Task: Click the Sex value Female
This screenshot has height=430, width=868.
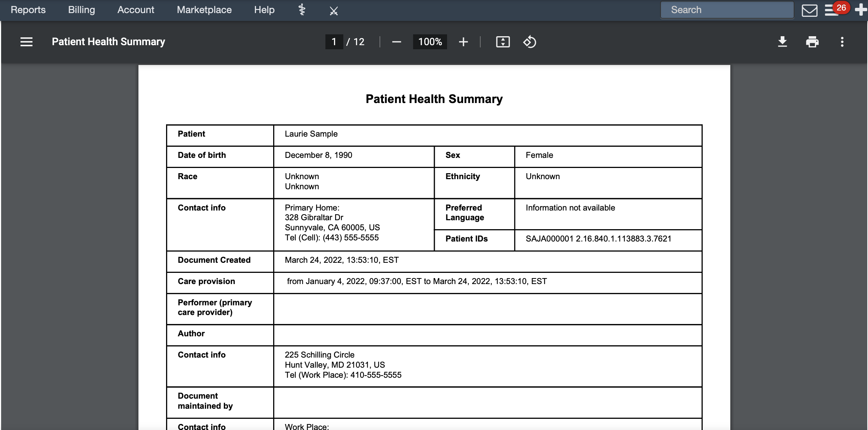Action: click(x=539, y=155)
